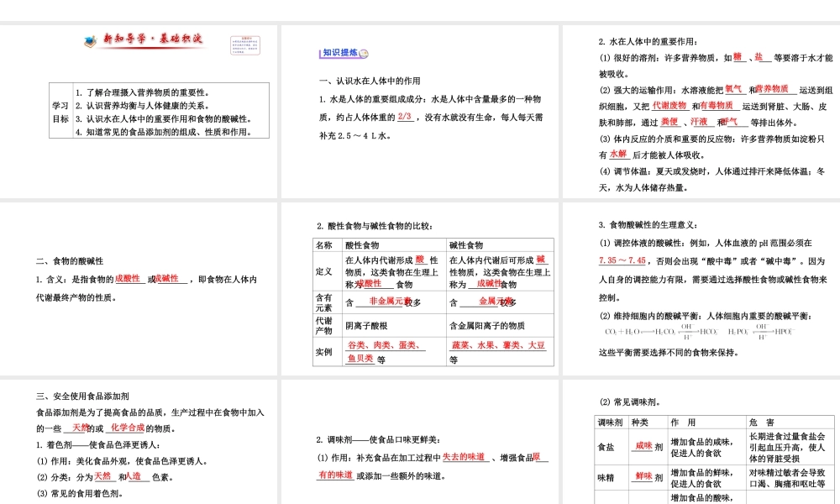Image resolution: width=840 pixels, height=504 pixels.
Task: Open the slide 2. 调味剂——使食品口味更鲜美
Action: (419, 442)
